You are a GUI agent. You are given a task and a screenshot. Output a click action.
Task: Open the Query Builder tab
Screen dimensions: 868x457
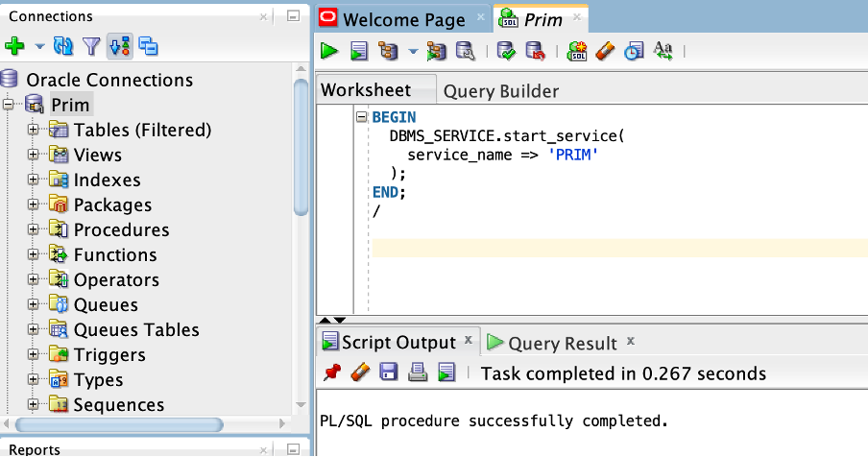click(501, 91)
